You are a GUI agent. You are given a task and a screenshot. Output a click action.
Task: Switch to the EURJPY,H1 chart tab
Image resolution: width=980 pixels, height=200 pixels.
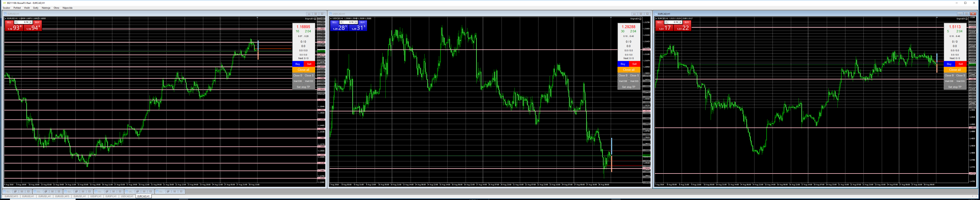111,196
